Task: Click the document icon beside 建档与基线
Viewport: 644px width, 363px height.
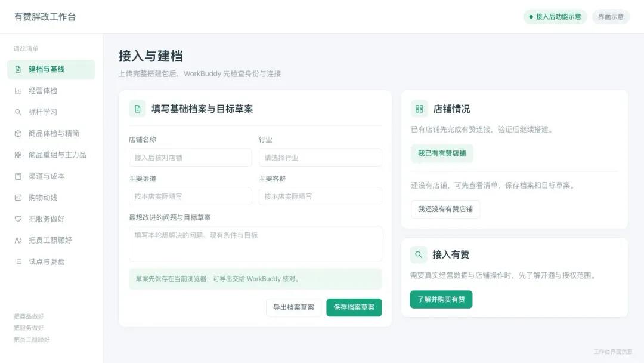Action: pyautogui.click(x=18, y=69)
